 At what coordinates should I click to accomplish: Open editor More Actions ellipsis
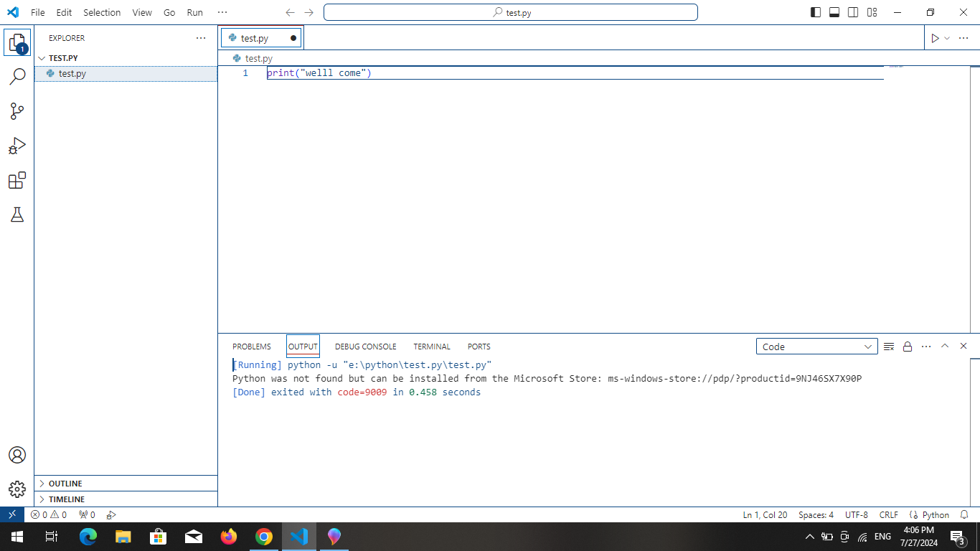(963, 38)
